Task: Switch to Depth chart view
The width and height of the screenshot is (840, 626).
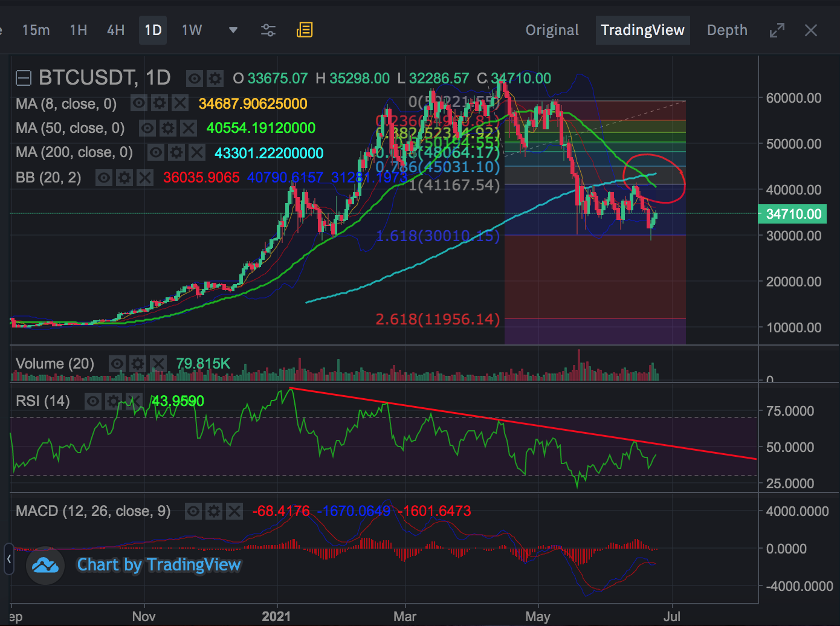Action: pyautogui.click(x=727, y=30)
